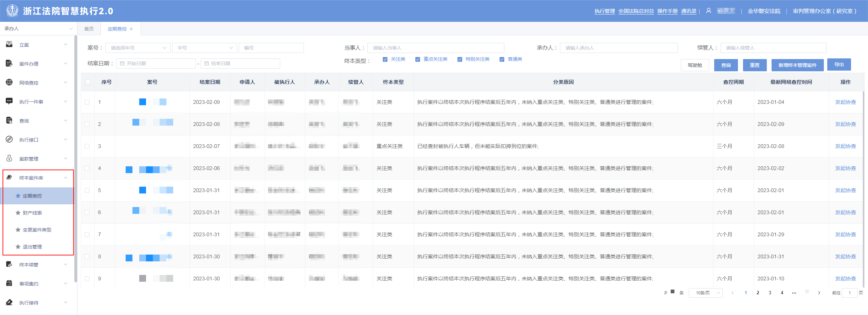Click the star icon beside 退出管理
The width and height of the screenshot is (868, 315).
coord(18,247)
